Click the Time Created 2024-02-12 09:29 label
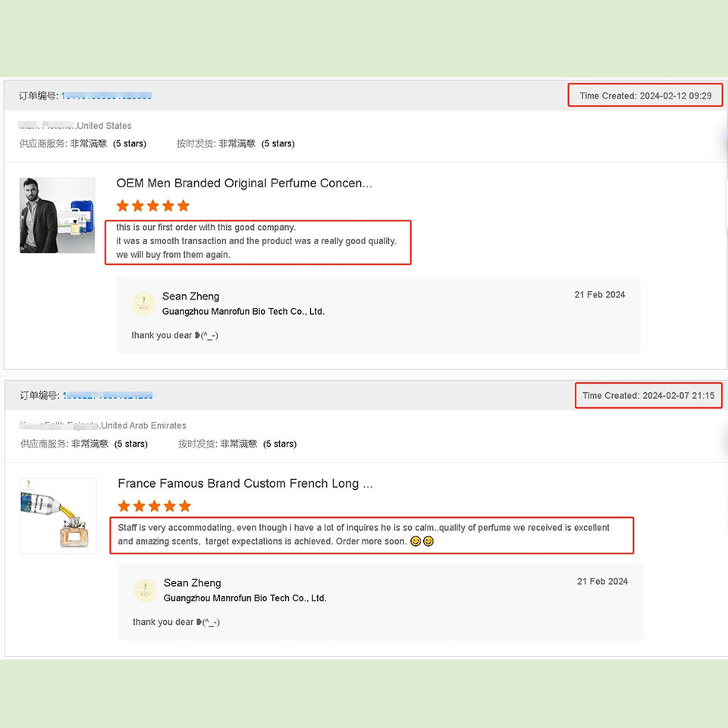 click(645, 96)
